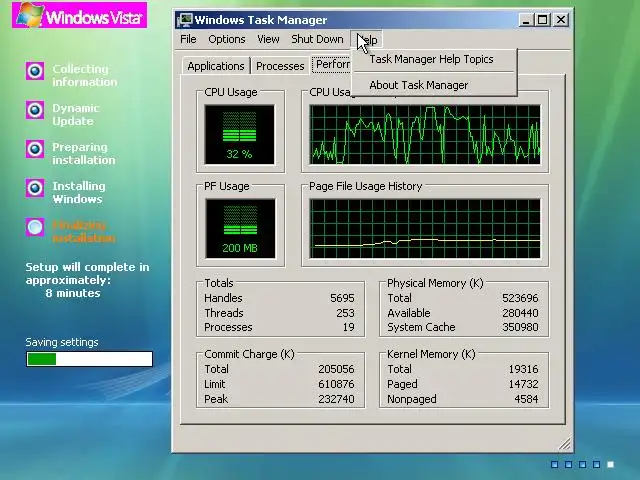Switch to the Processes tab

(x=280, y=66)
